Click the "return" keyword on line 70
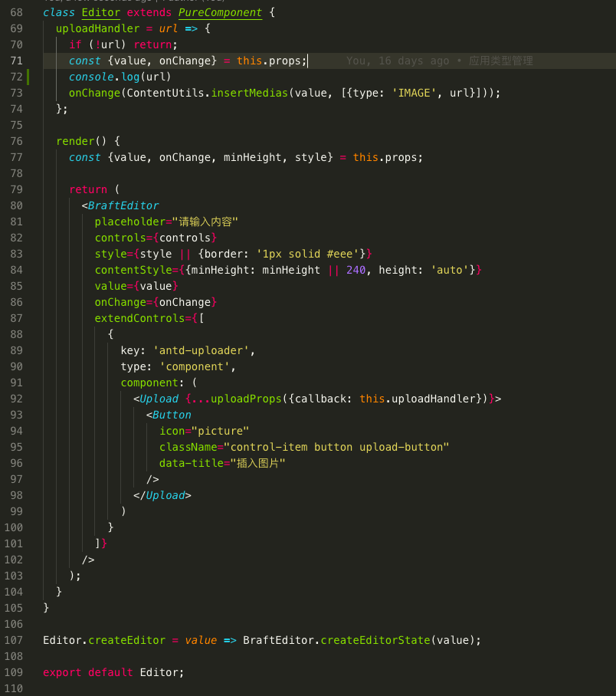This screenshot has width=616, height=696. point(152,44)
